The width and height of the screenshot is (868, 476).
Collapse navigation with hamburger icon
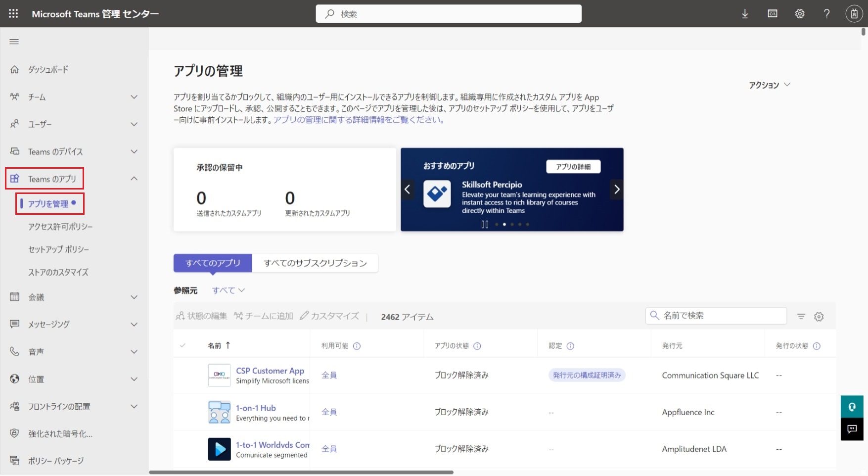14,42
